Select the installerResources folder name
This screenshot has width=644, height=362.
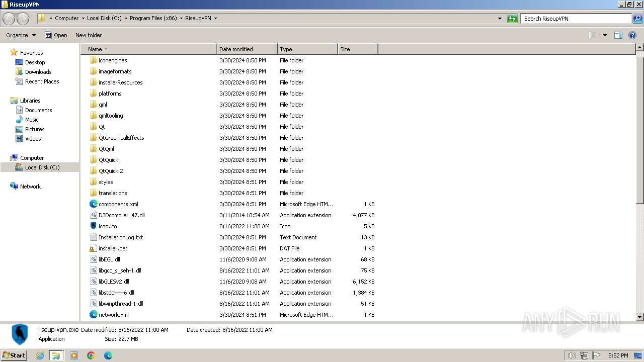121,82
